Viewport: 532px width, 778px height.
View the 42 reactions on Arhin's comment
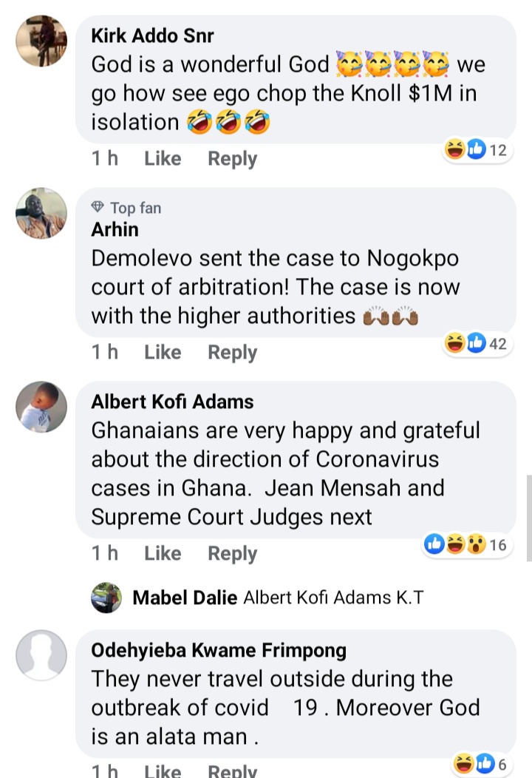[x=477, y=343]
